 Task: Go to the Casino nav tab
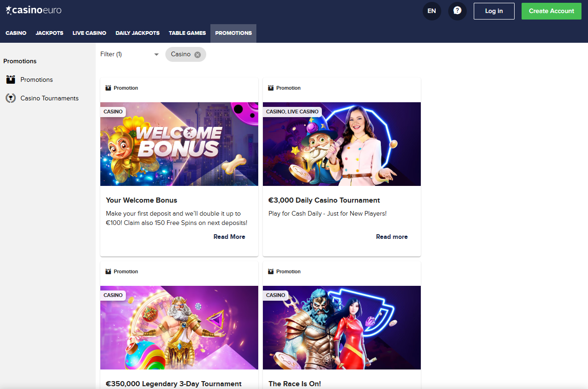click(16, 33)
